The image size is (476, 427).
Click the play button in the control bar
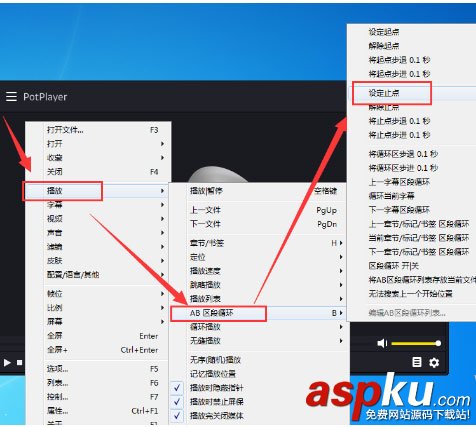click(x=7, y=362)
